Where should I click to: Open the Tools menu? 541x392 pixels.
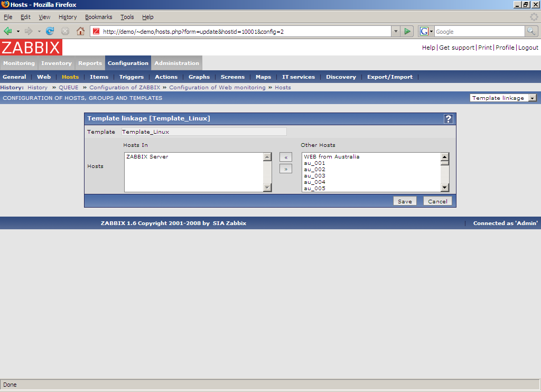point(127,17)
